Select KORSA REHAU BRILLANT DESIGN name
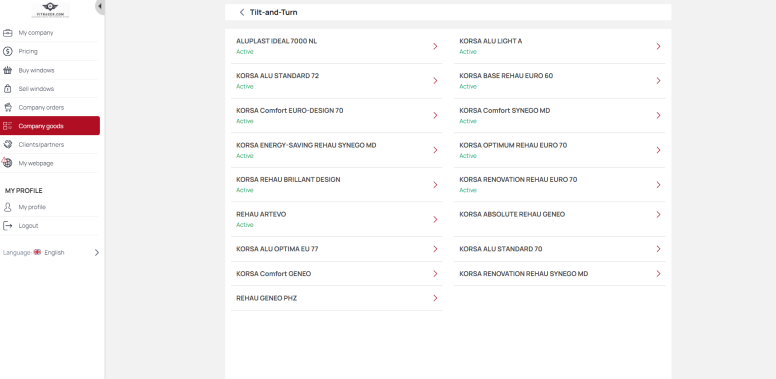Image resolution: width=776 pixels, height=379 pixels. [x=288, y=180]
